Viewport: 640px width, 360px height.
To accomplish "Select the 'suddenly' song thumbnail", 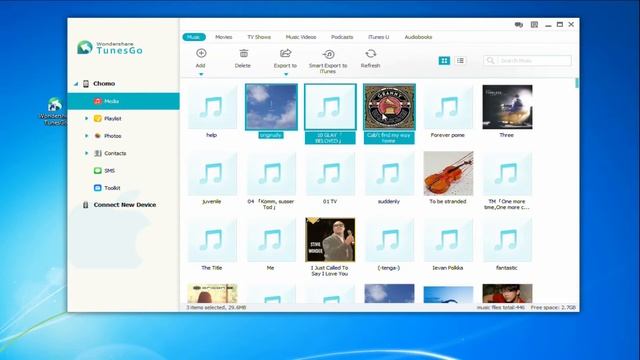I will 389,174.
